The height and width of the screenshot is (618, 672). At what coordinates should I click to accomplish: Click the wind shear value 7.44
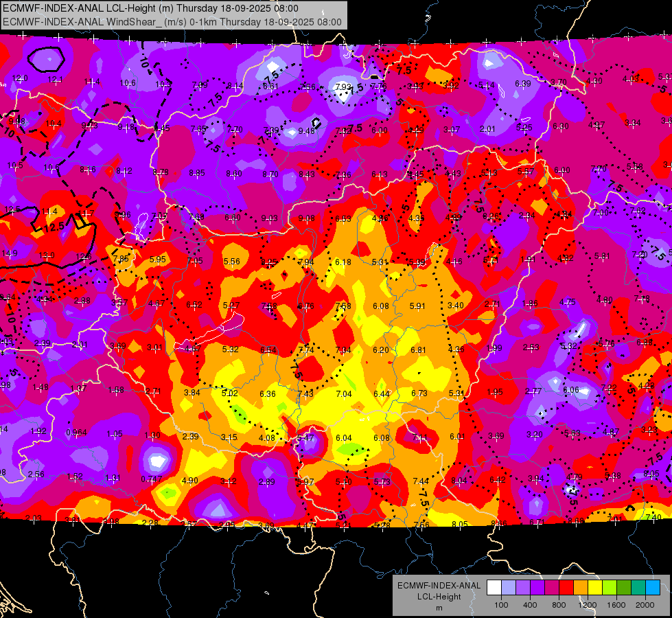pos(421,481)
